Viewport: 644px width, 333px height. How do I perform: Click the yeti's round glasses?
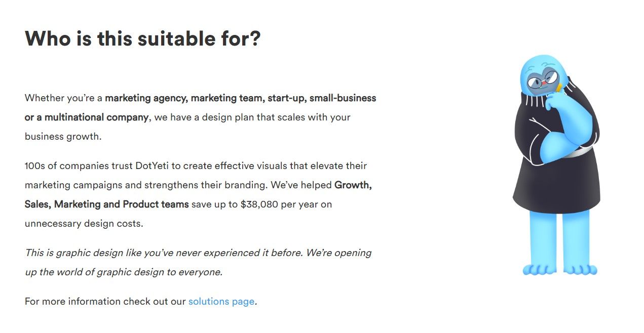point(543,80)
